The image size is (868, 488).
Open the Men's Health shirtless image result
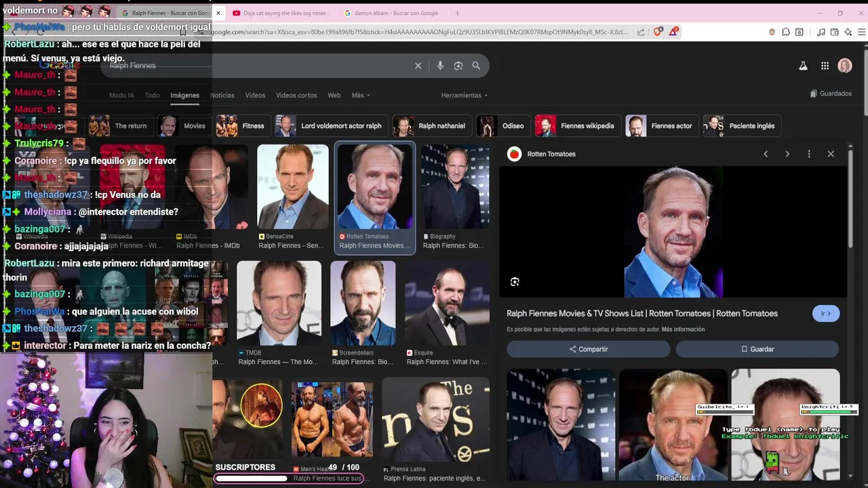point(332,420)
